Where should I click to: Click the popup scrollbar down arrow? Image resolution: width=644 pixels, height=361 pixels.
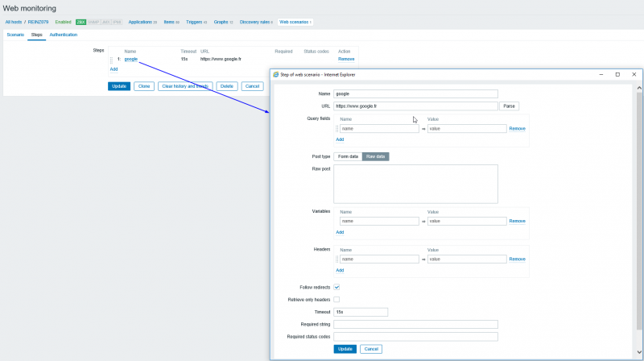(639, 352)
